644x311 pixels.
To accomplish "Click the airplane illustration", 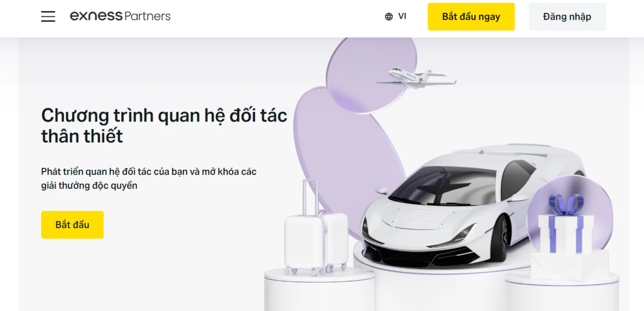I will click(416, 78).
